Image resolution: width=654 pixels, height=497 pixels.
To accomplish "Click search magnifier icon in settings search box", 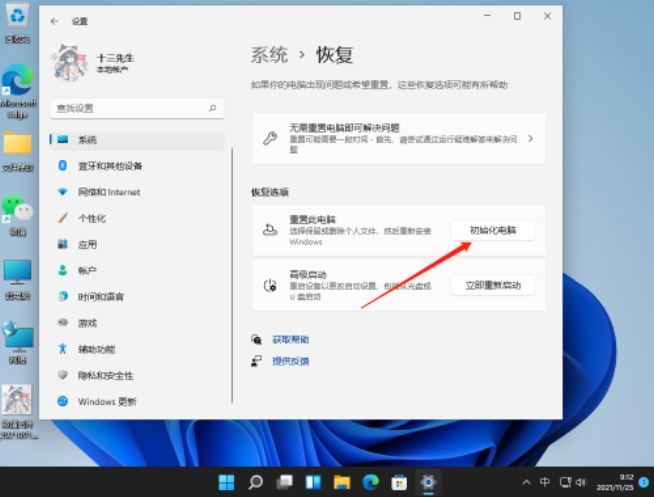I will coord(212,107).
